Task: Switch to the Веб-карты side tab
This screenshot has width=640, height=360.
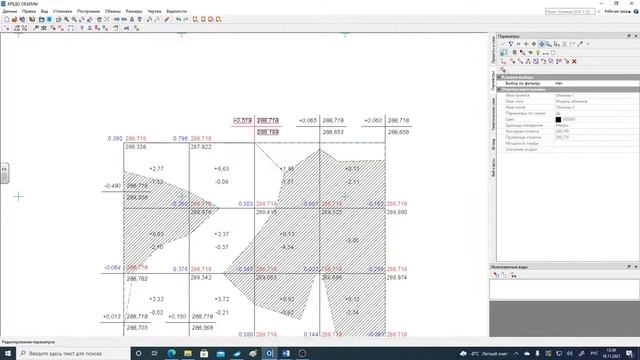Action: tap(493, 167)
